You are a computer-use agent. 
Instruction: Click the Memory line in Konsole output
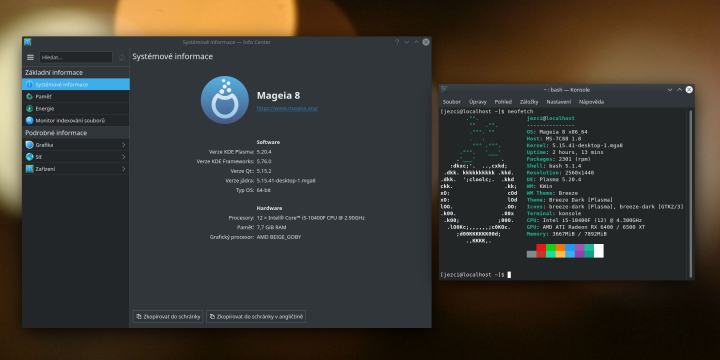[567, 234]
